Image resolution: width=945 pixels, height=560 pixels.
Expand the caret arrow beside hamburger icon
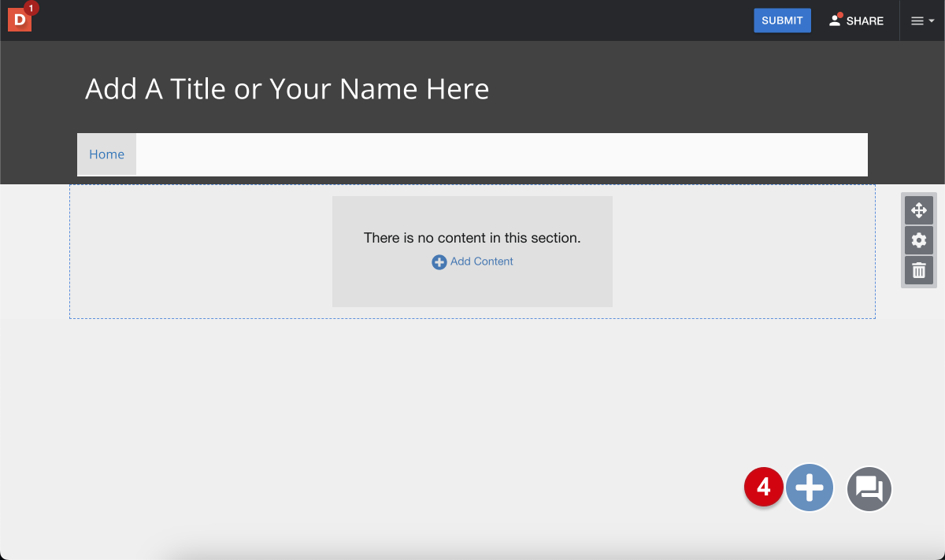pyautogui.click(x=932, y=21)
